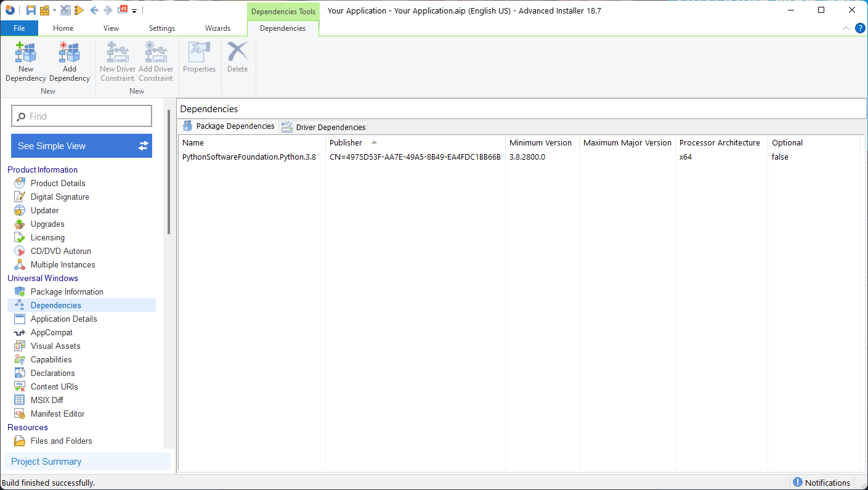Click the Resources section header
The height and width of the screenshot is (490, 868).
tap(28, 427)
